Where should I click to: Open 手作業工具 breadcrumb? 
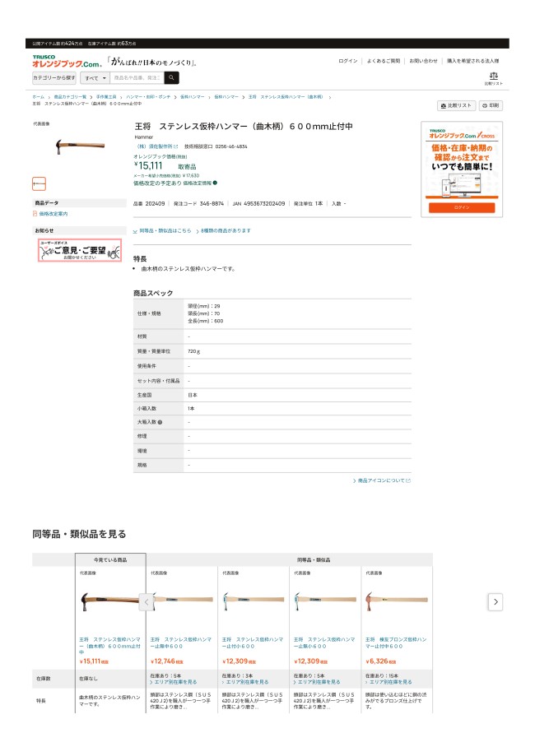105,97
